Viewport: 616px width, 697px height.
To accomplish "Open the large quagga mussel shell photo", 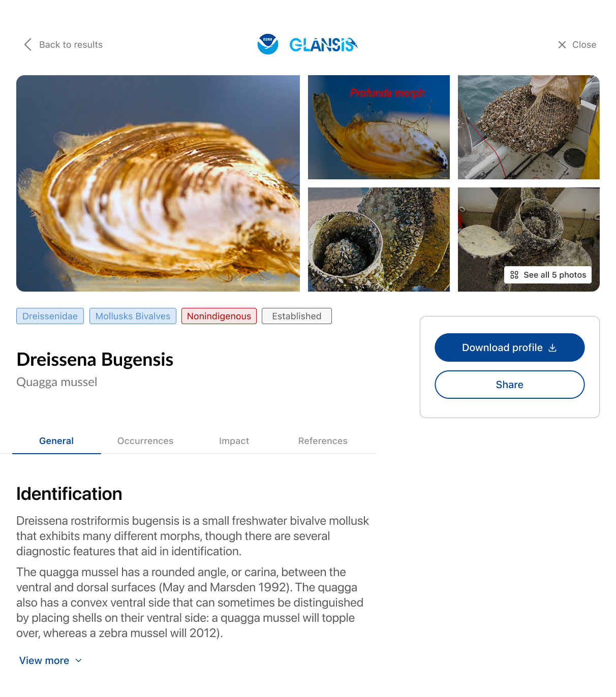I will click(158, 183).
